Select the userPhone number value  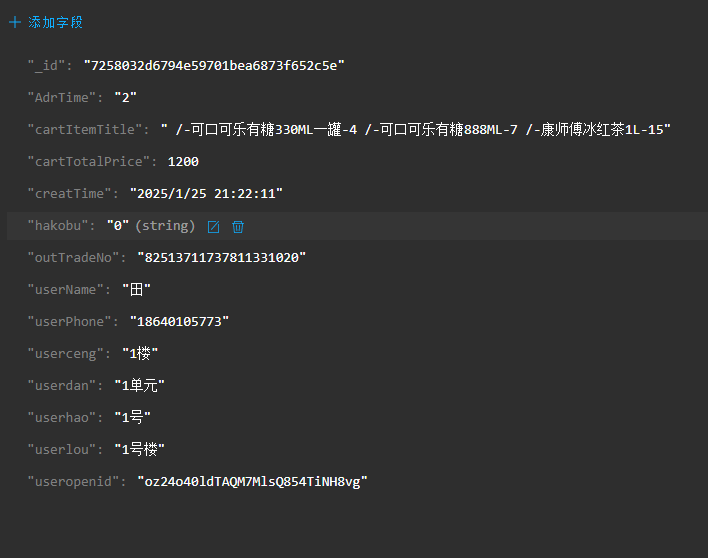pos(179,321)
